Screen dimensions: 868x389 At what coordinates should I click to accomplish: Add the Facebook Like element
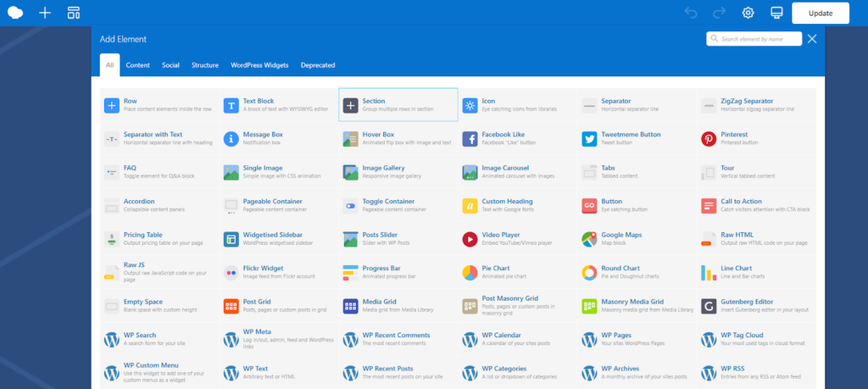(x=518, y=138)
